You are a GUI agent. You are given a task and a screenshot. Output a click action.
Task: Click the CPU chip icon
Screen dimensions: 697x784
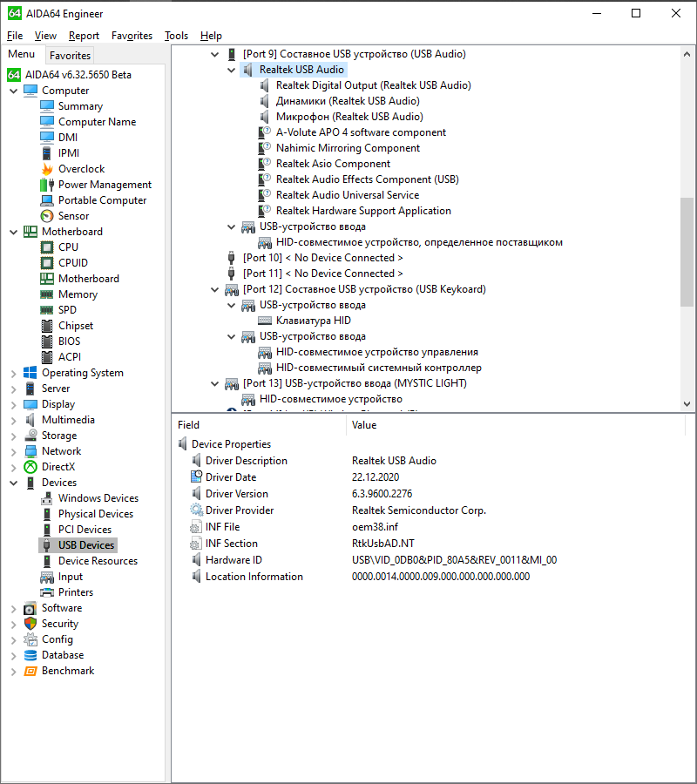[47, 247]
